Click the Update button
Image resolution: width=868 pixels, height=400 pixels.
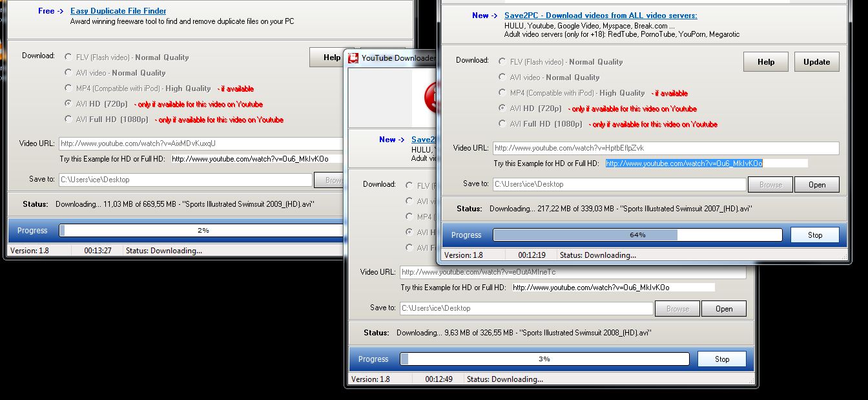tap(817, 62)
